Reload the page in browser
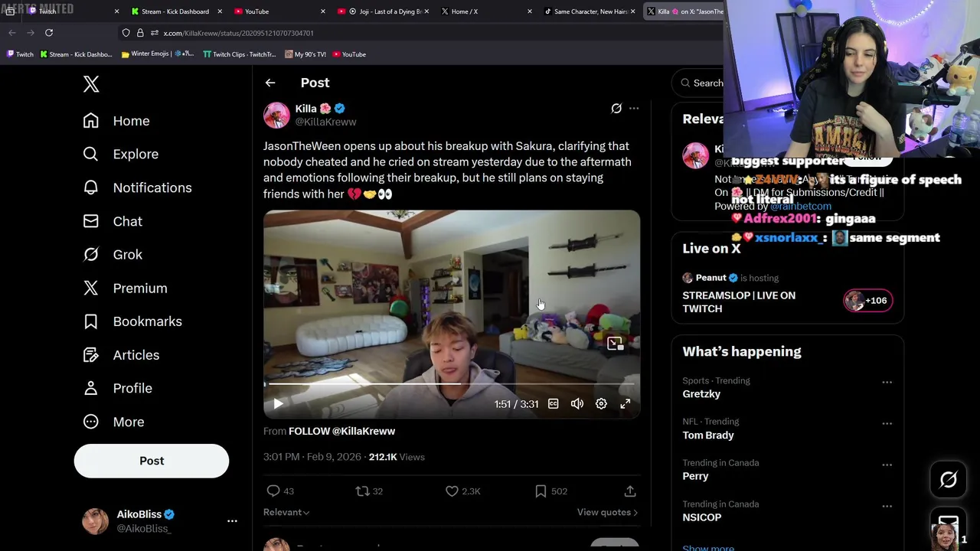 click(x=49, y=33)
